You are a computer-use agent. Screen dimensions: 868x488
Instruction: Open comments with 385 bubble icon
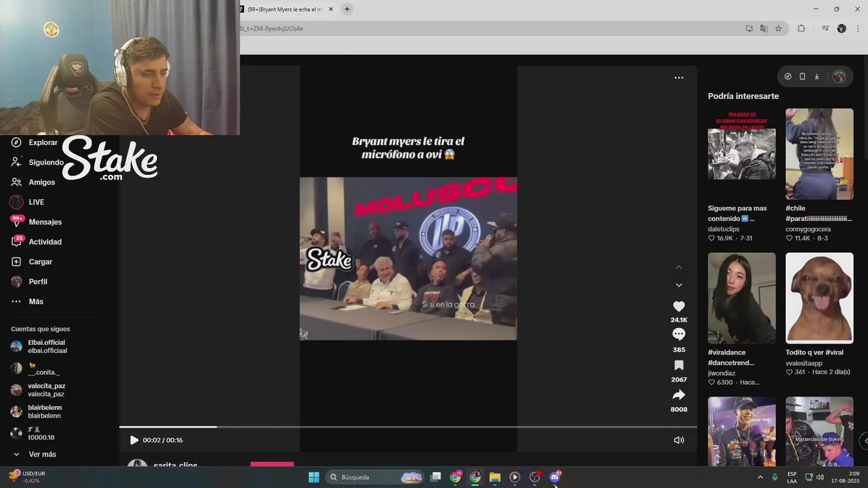point(679,334)
